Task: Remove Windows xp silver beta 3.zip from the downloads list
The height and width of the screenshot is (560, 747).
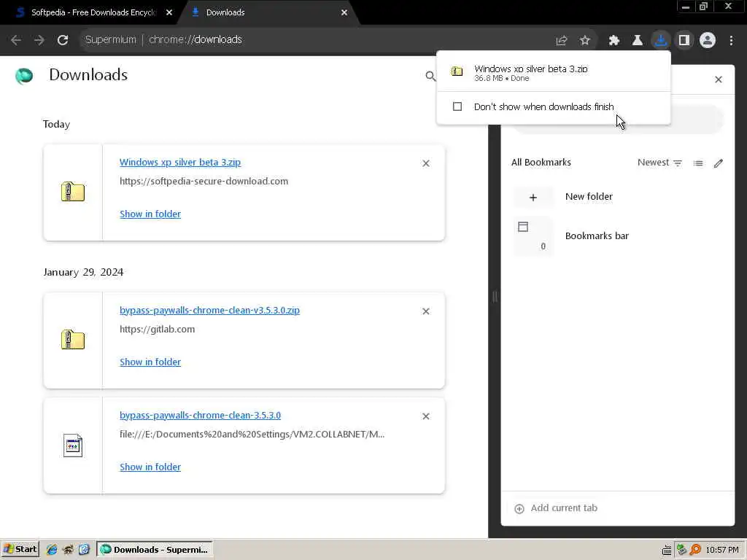Action: pos(426,163)
